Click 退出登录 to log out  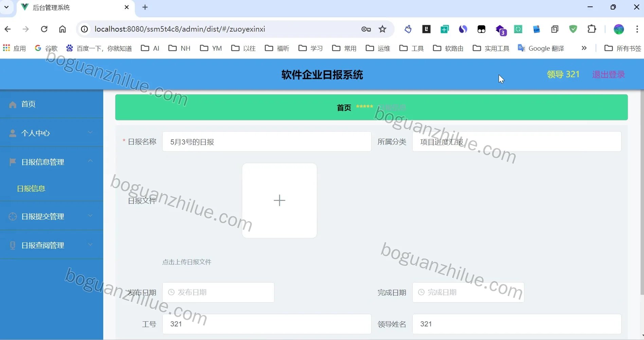coord(608,74)
